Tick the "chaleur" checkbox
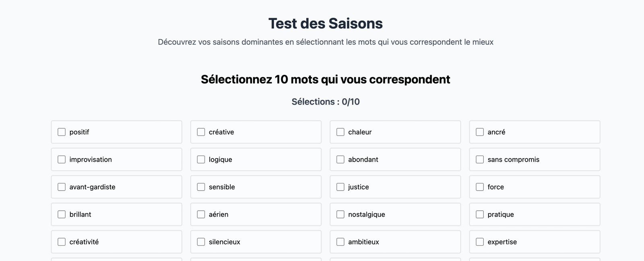This screenshot has height=261, width=644. (340, 132)
